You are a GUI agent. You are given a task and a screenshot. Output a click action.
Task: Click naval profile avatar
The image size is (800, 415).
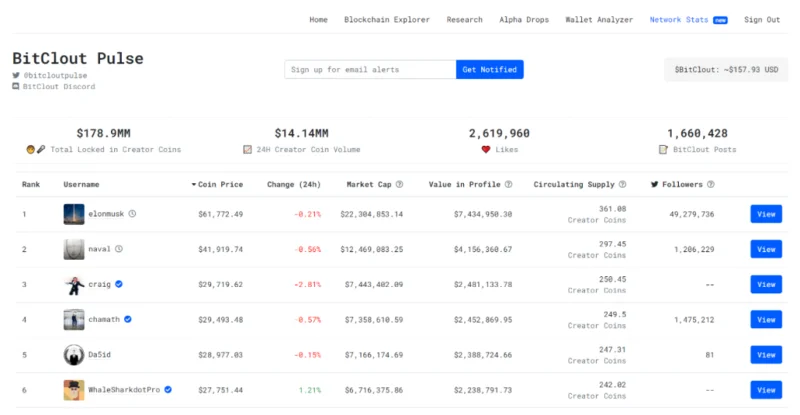(74, 250)
